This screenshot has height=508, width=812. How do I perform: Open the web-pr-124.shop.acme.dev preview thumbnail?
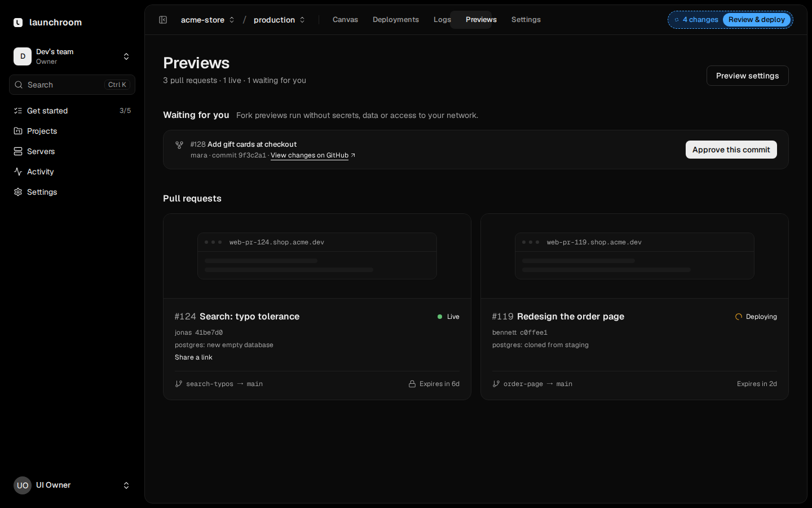pos(317,256)
